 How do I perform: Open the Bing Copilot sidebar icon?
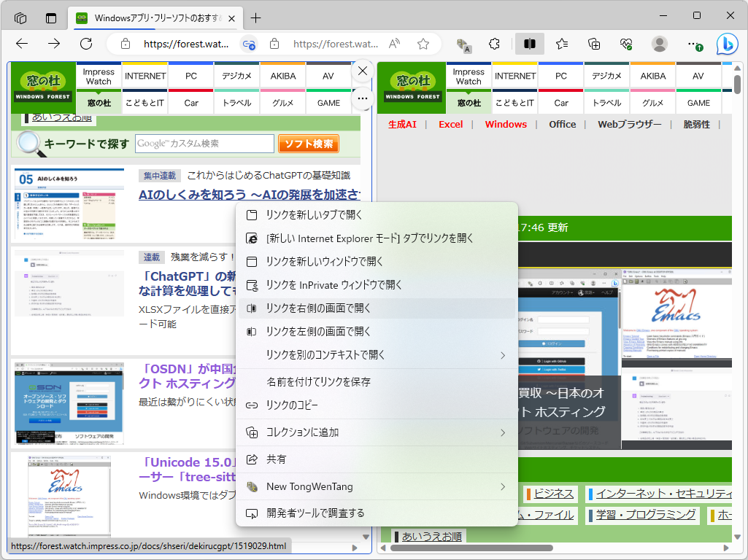coord(727,44)
